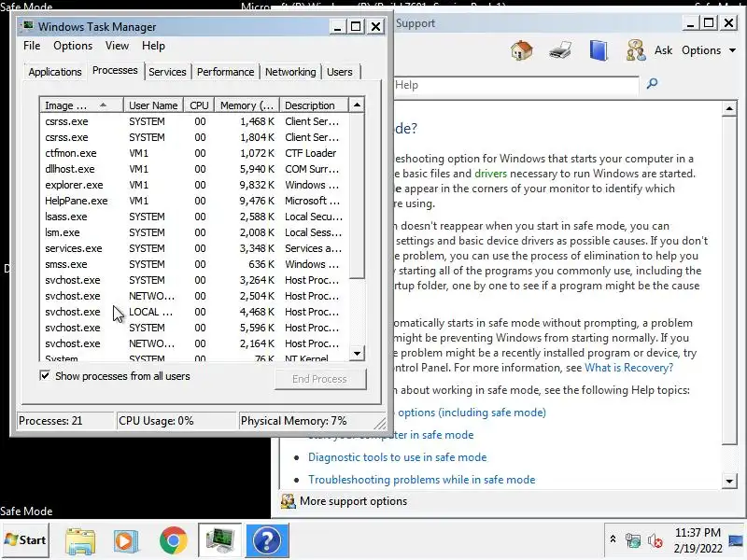Viewport: 747px width, 560px height.
Task: Click Help window scroll down arrow
Action: 729,481
